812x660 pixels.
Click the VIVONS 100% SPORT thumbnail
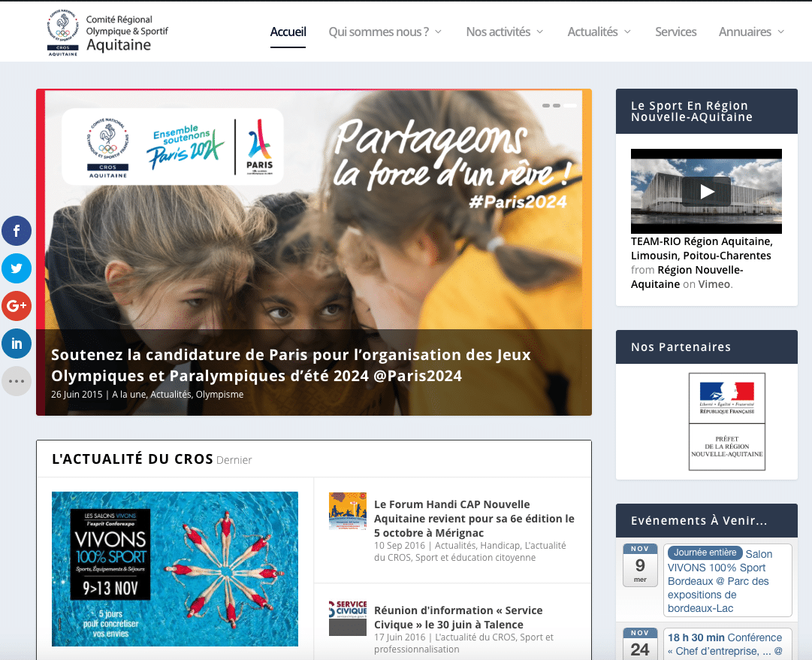pyautogui.click(x=175, y=569)
